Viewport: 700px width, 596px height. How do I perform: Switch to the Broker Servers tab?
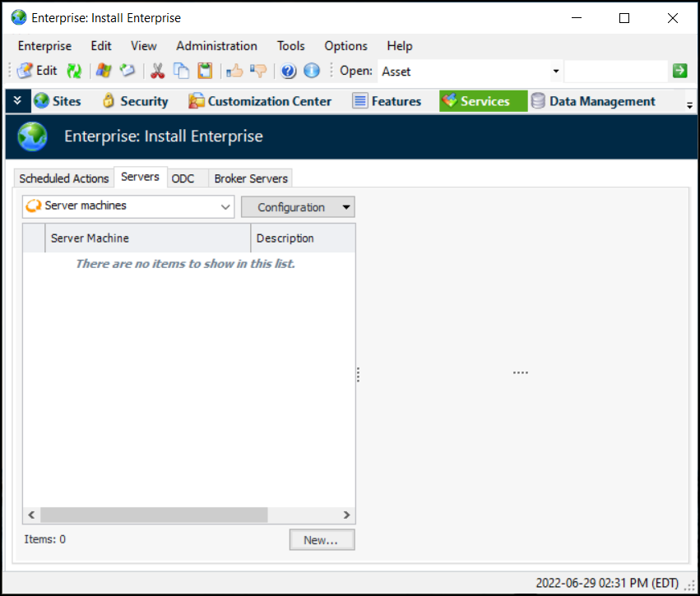(251, 178)
